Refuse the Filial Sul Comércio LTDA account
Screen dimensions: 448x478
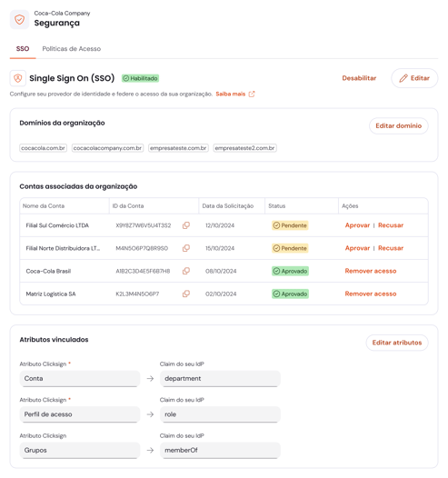391,225
